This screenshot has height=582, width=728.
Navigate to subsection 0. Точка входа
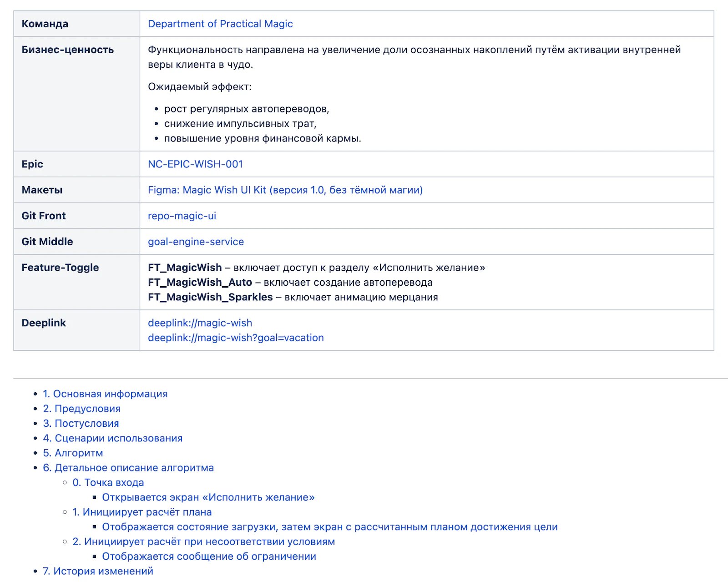click(108, 482)
